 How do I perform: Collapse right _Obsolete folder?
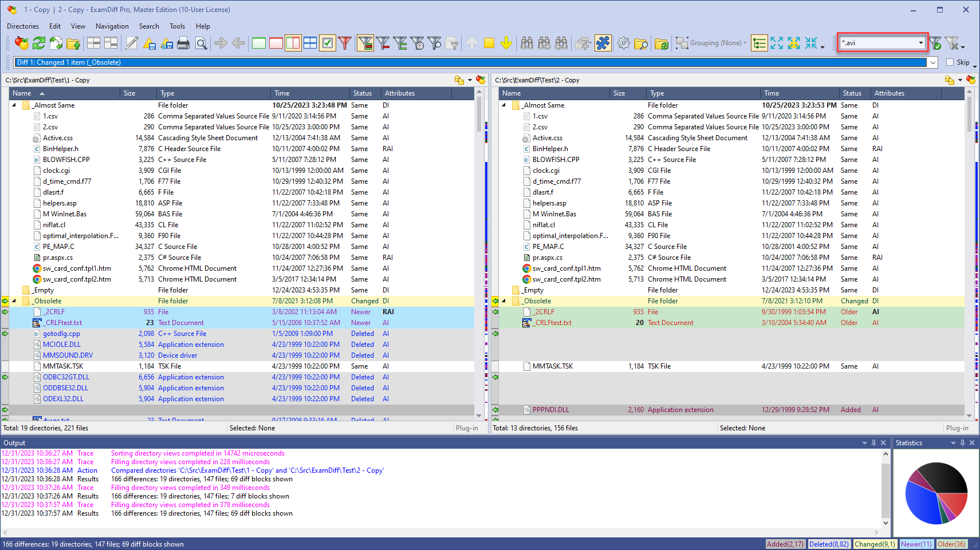pos(504,301)
